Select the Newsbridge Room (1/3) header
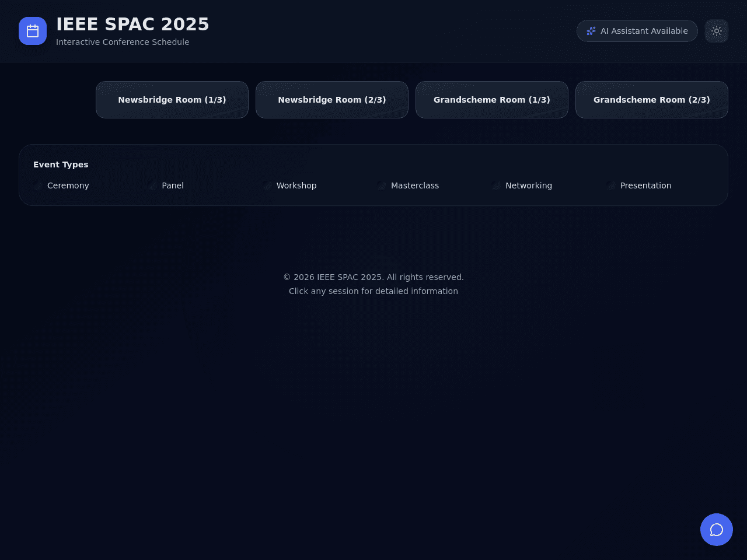The image size is (747, 560). [172, 100]
